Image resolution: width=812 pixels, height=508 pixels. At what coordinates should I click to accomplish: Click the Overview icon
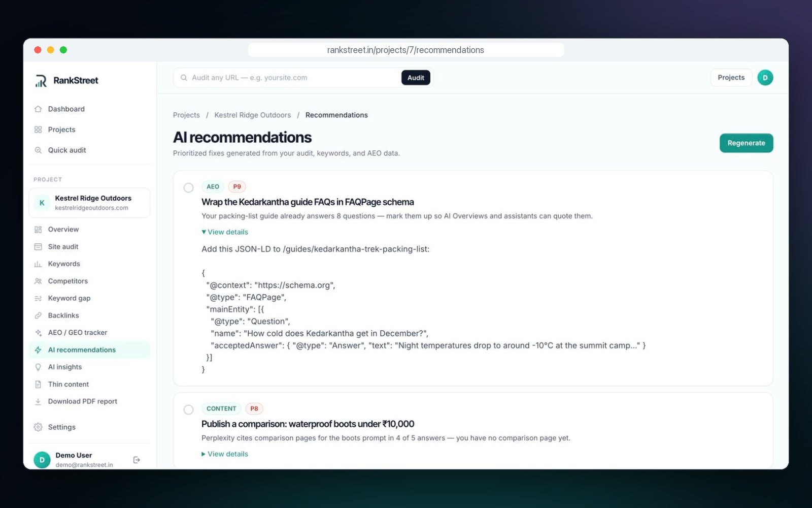pyautogui.click(x=38, y=230)
